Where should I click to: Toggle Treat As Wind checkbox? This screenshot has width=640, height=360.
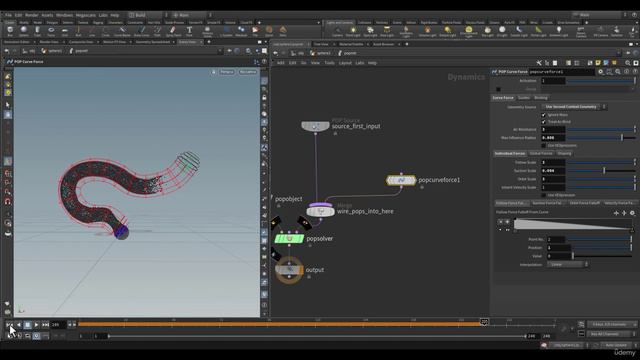tap(543, 122)
